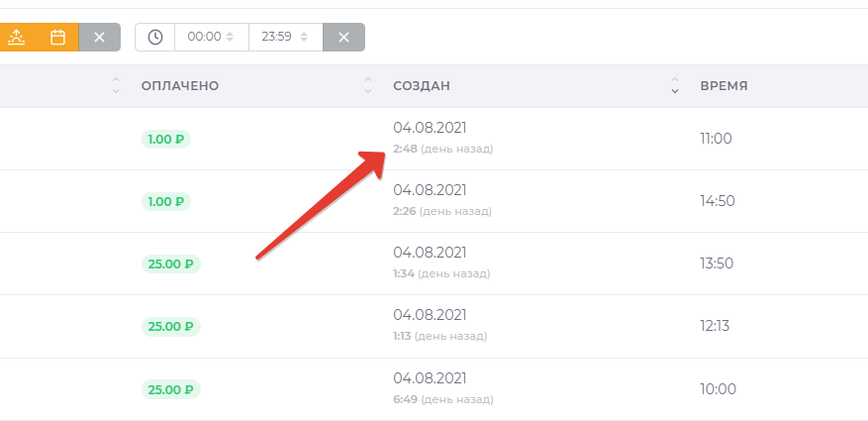Select the 1.00 ₽ badge in 14:50 row
This screenshot has width=868, height=421.
point(165,201)
